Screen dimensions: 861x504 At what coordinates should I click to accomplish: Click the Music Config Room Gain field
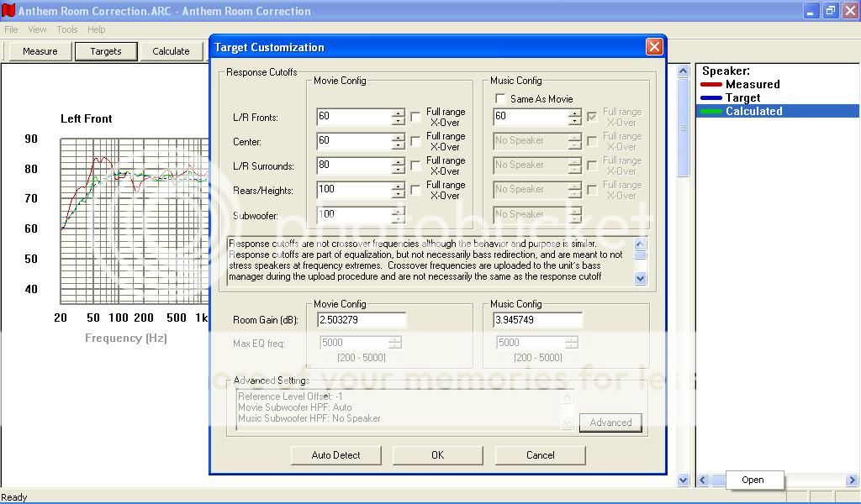point(537,320)
